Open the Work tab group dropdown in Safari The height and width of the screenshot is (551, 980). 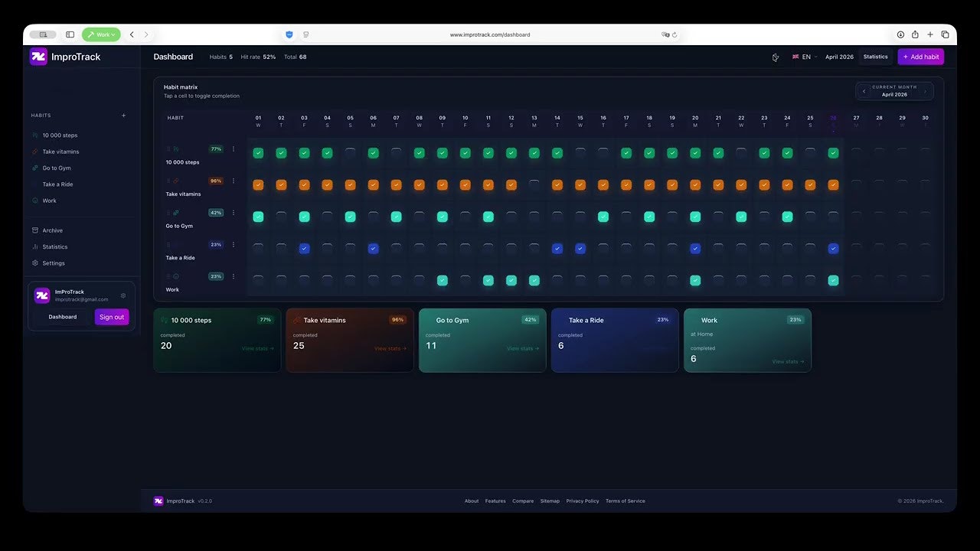pos(101,34)
